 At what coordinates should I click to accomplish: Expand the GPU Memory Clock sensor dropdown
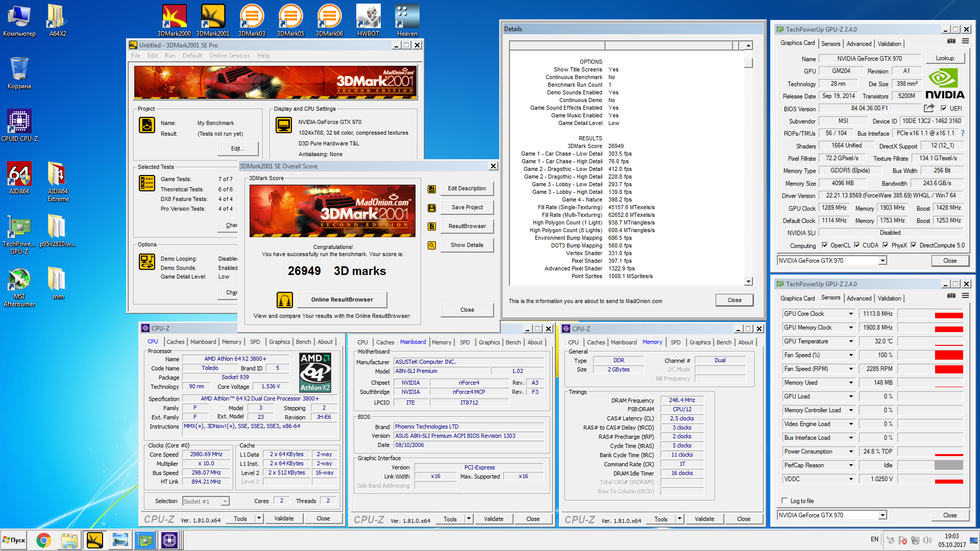tap(851, 328)
